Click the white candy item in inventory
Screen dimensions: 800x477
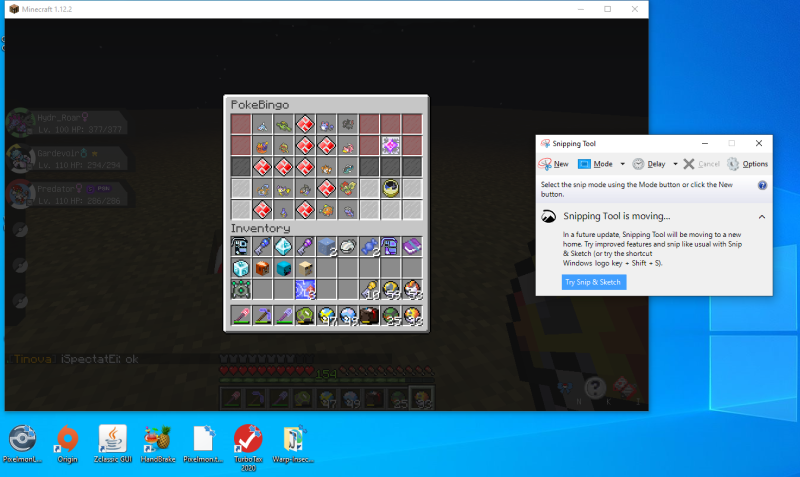click(348, 247)
